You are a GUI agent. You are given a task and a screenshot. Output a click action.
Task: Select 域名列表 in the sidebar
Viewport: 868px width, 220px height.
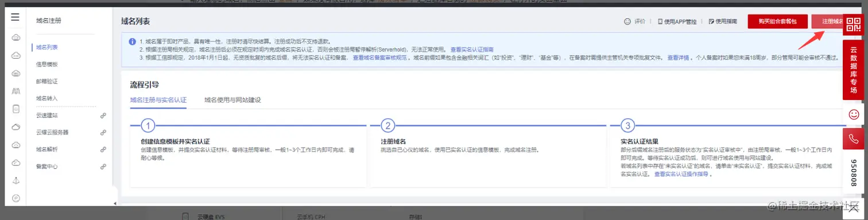click(x=46, y=47)
